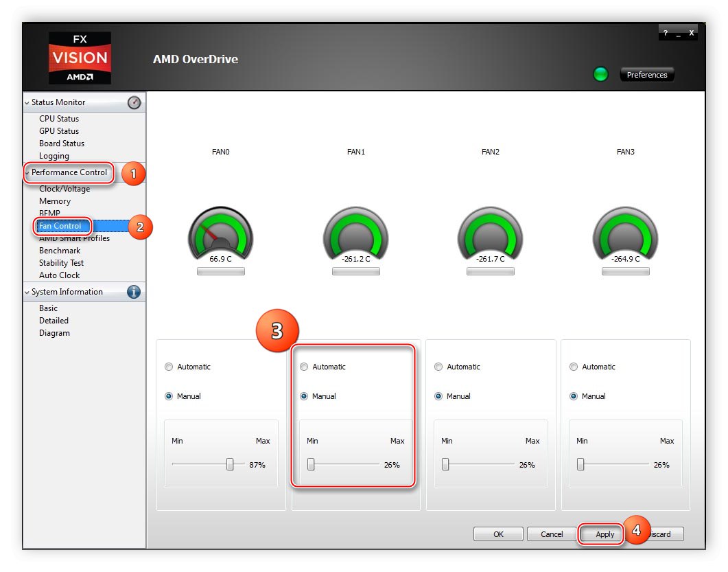This screenshot has width=728, height=572.
Task: Click the FAN2 speed slider handle
Action: (445, 464)
